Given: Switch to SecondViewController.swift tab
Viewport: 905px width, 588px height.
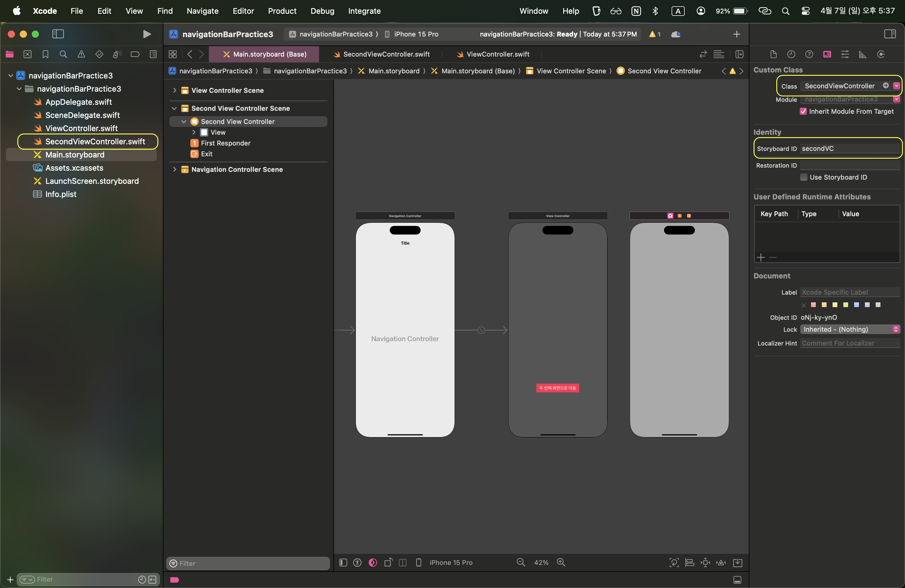Looking at the screenshot, I should pos(386,54).
